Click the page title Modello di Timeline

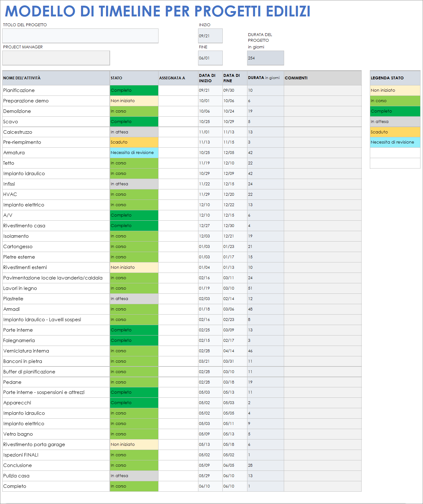pyautogui.click(x=158, y=11)
